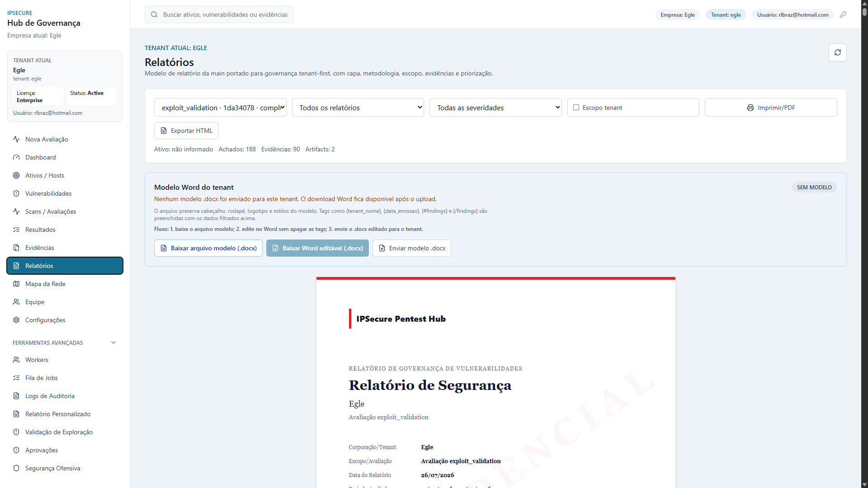
Task: Click the printer icon in Imprimir/PDF
Action: point(750,108)
